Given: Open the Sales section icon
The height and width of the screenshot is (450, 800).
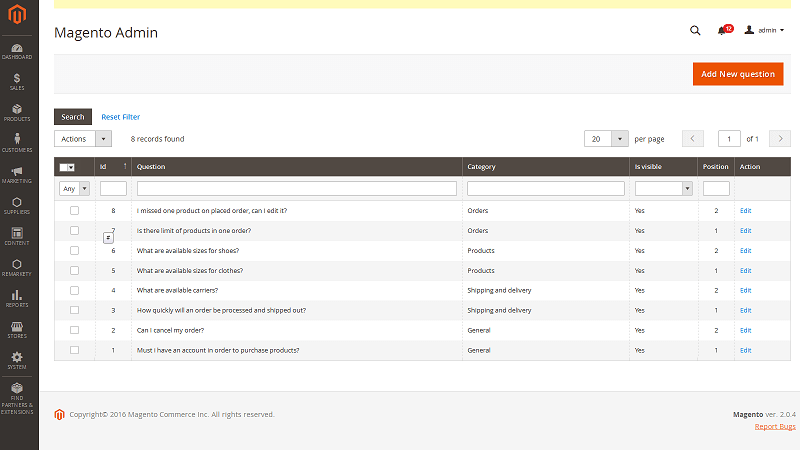Looking at the screenshot, I should point(19,80).
